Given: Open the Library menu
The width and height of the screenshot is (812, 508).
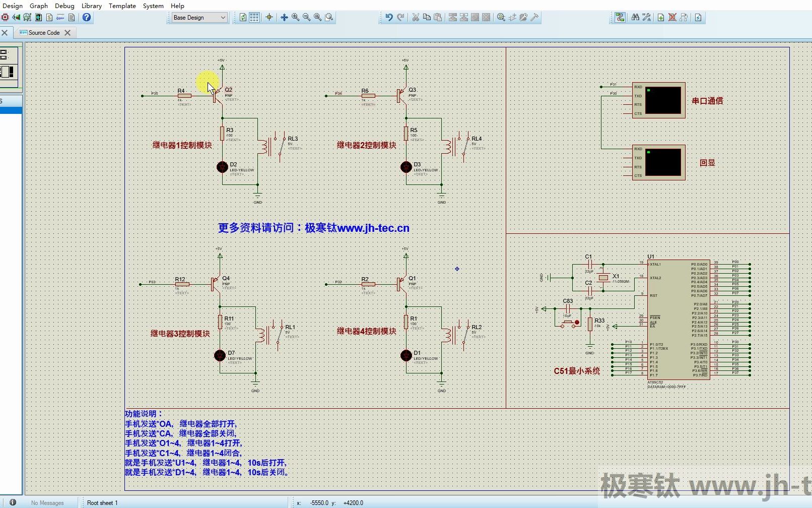Looking at the screenshot, I should [x=91, y=6].
